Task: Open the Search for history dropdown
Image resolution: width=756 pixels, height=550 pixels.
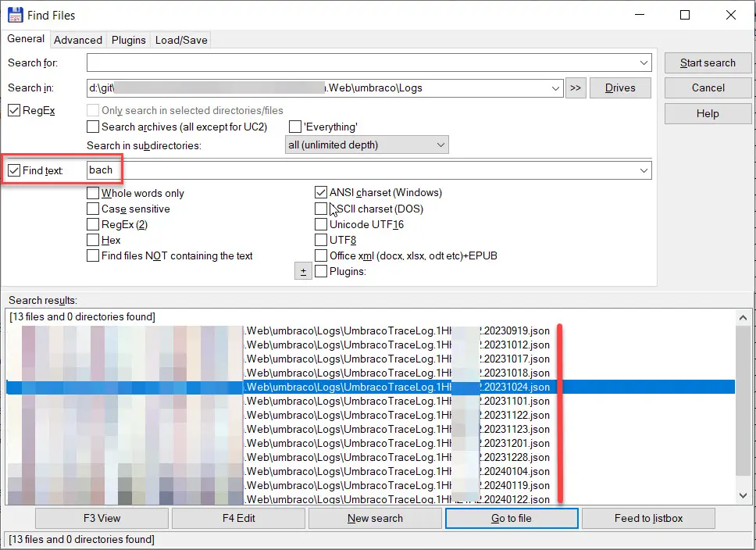Action: point(645,62)
